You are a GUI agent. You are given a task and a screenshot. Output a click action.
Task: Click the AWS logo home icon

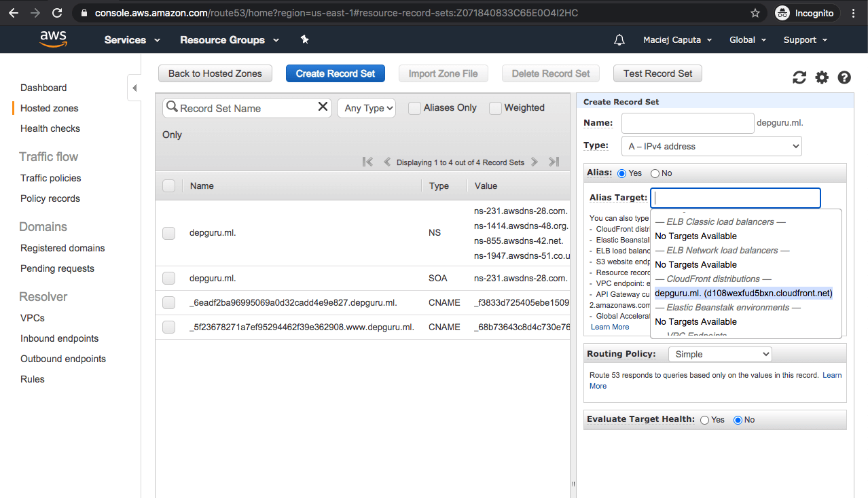[x=53, y=39]
